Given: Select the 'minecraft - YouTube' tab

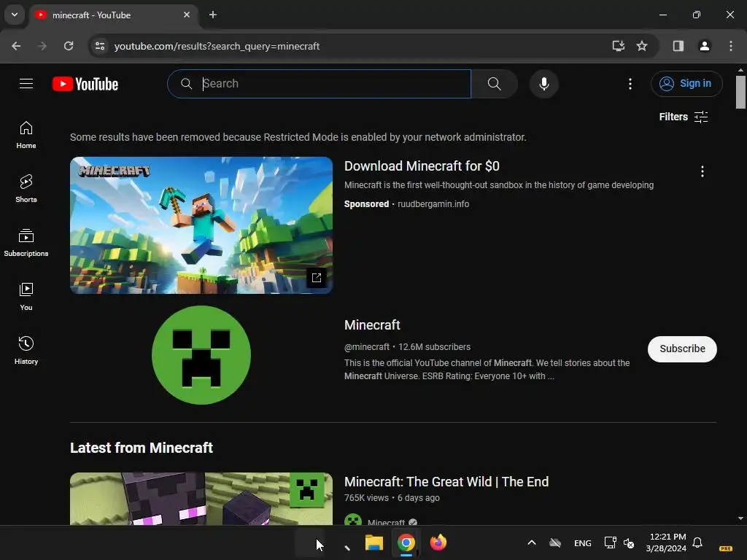Looking at the screenshot, I should tap(113, 15).
